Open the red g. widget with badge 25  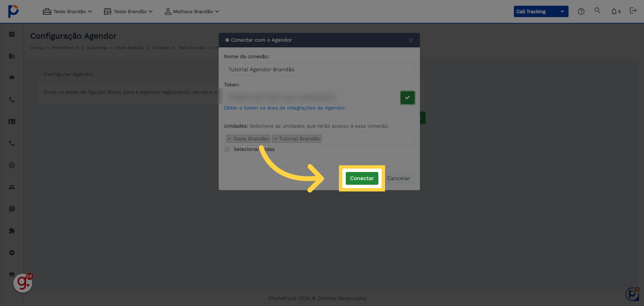pos(23,283)
